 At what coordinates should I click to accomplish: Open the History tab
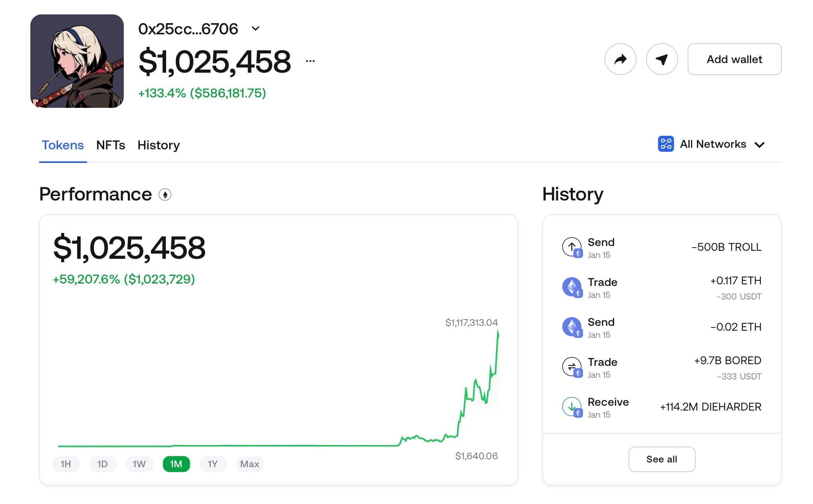pyautogui.click(x=158, y=145)
